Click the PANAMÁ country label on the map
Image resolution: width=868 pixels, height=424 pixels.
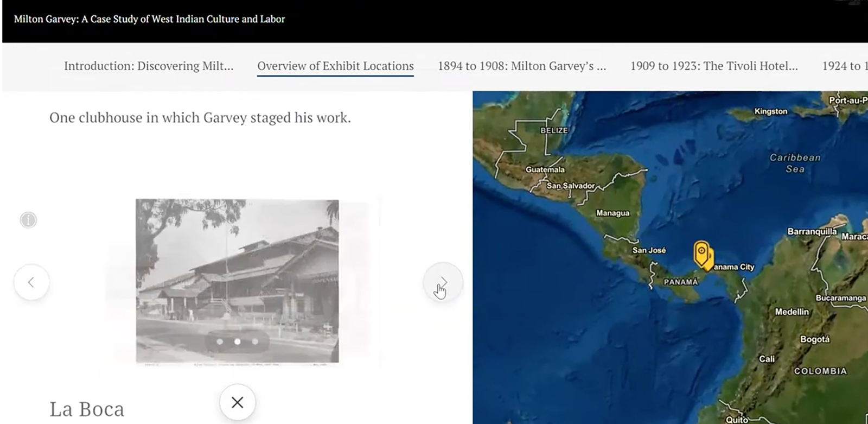[681, 282]
